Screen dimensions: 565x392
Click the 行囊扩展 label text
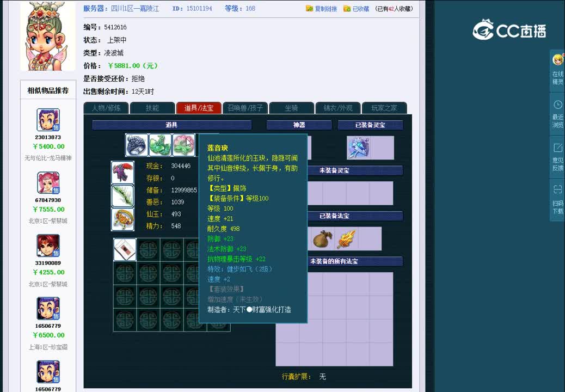pyautogui.click(x=296, y=377)
